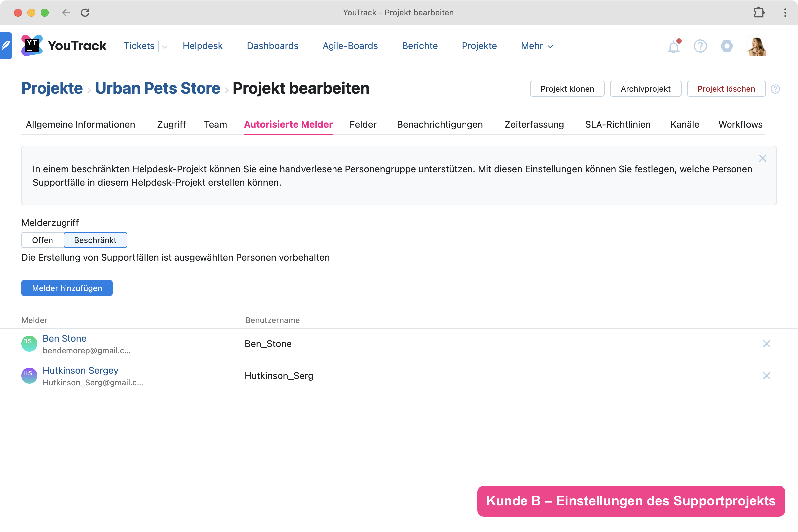Set Melderzugriff to Offen
The image size is (798, 532).
[43, 240]
